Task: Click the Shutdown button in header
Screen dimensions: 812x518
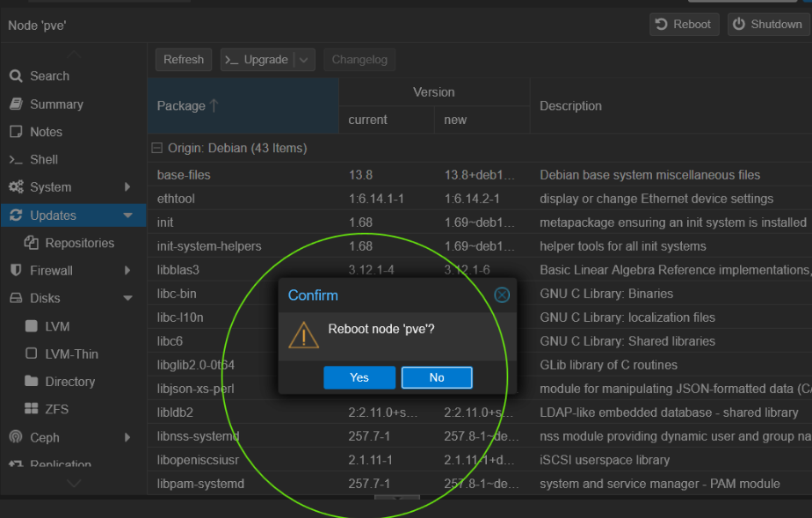Action: click(768, 25)
